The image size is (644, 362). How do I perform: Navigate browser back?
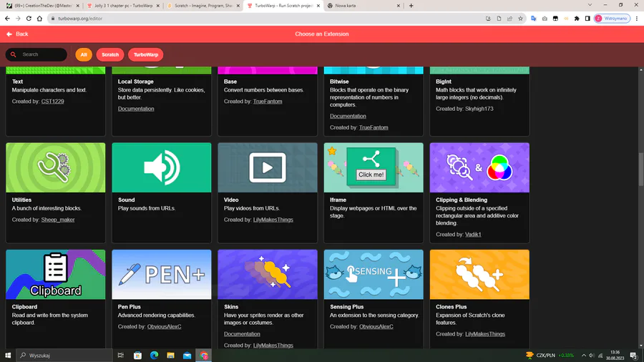[x=7, y=19]
